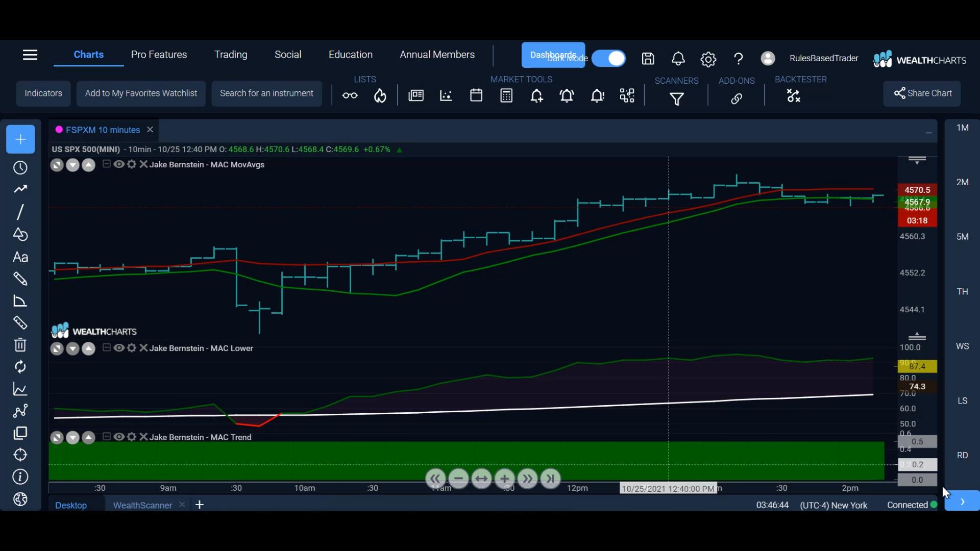Open the hamburger main menu
The width and height of the screenshot is (980, 551).
click(30, 55)
